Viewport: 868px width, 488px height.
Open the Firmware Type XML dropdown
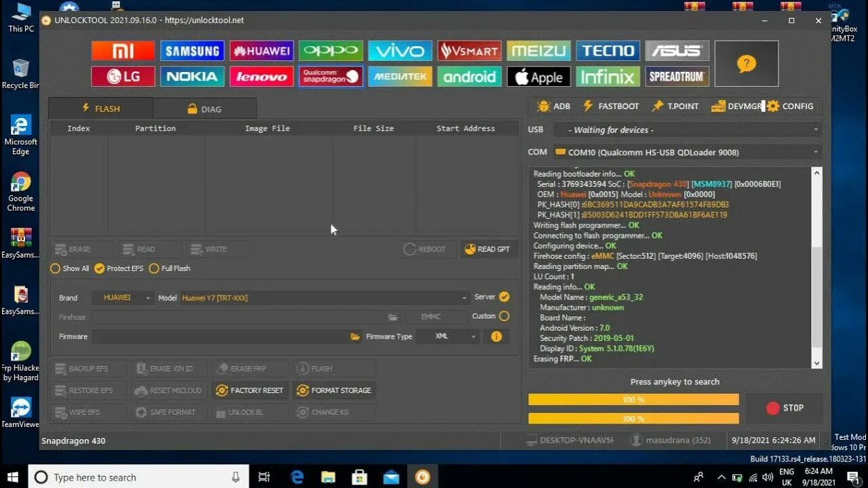pos(448,336)
